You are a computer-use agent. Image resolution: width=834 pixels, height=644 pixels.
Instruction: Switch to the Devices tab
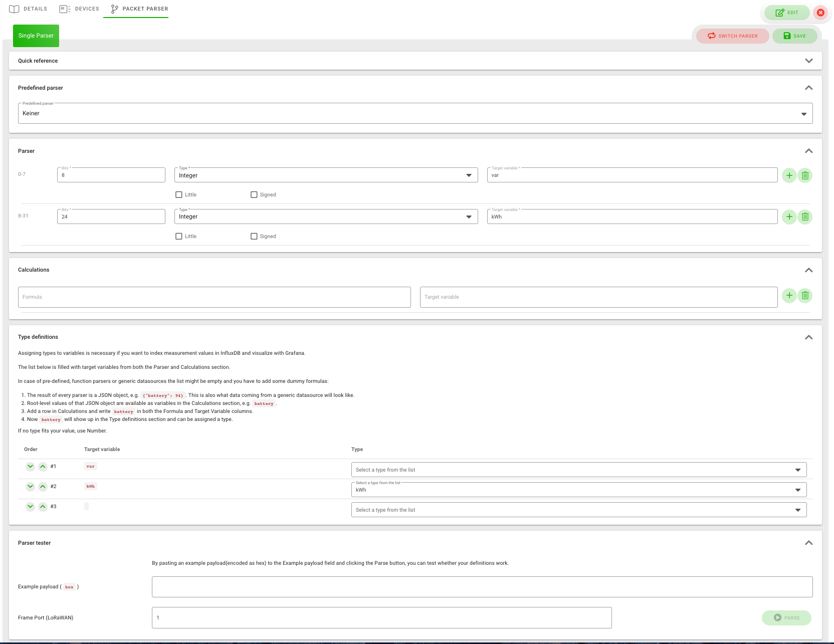click(x=80, y=9)
